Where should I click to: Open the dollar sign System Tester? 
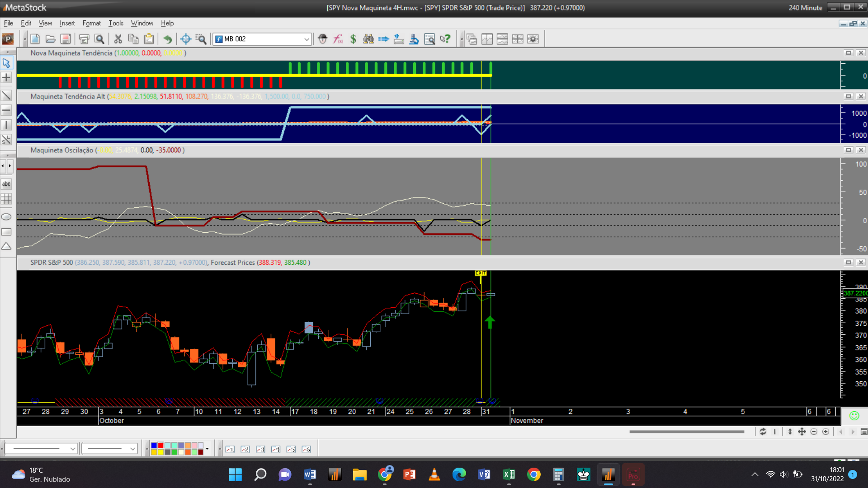[353, 39]
